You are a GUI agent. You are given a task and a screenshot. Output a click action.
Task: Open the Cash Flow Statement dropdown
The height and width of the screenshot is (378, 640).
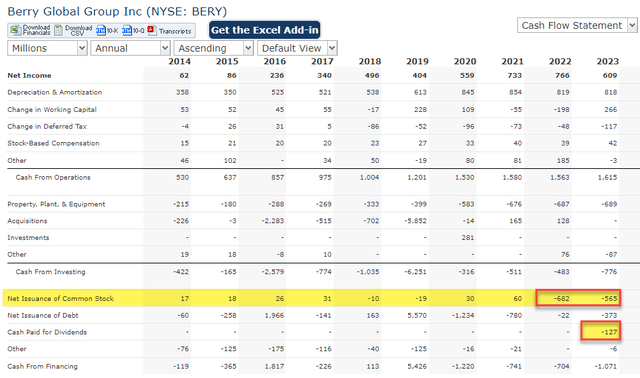577,25
